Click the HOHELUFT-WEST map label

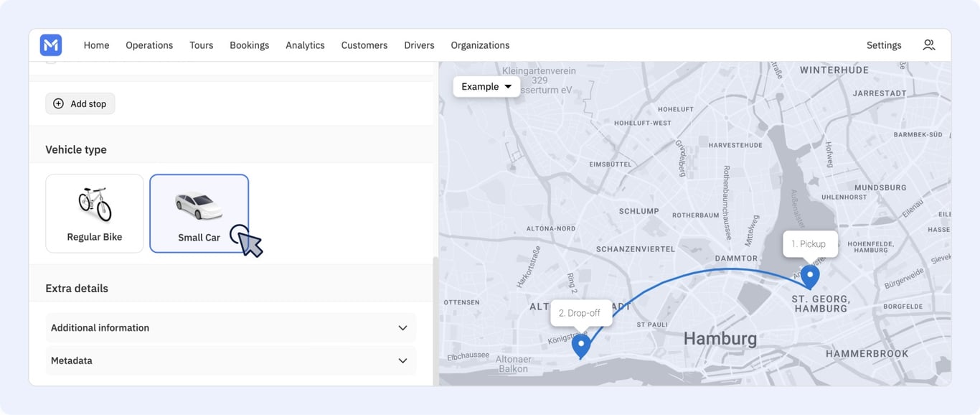click(x=643, y=123)
